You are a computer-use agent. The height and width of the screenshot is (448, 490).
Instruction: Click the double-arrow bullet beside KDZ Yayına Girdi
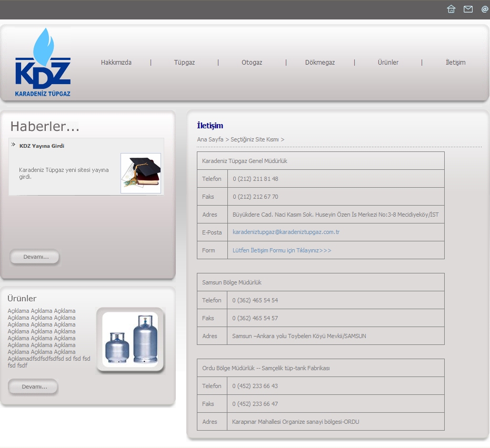[13, 144]
